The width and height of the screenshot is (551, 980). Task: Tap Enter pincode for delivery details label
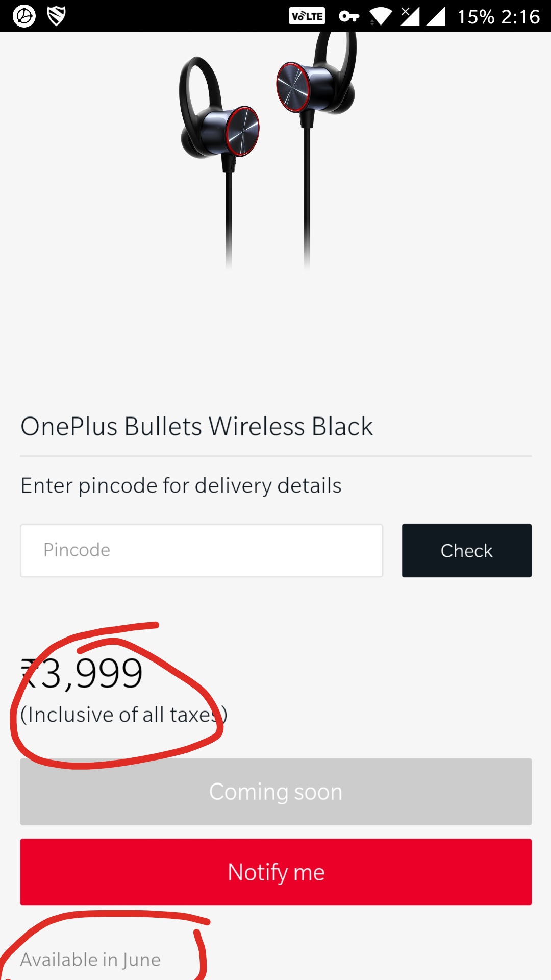point(181,485)
